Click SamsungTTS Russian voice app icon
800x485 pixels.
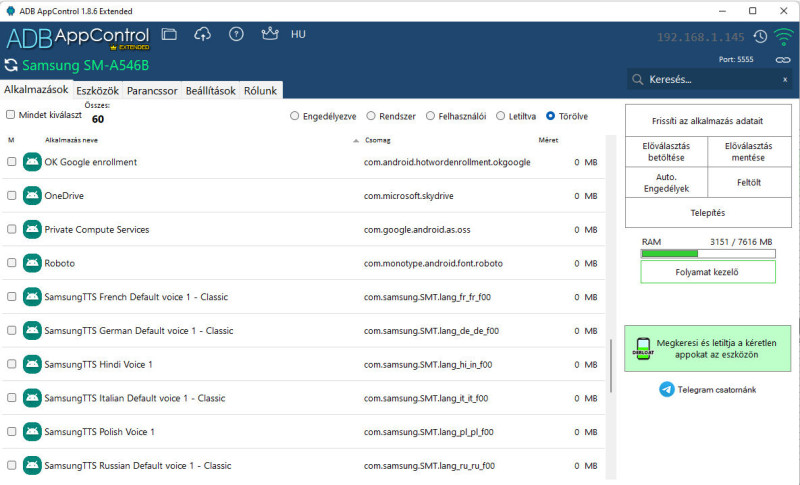point(32,465)
